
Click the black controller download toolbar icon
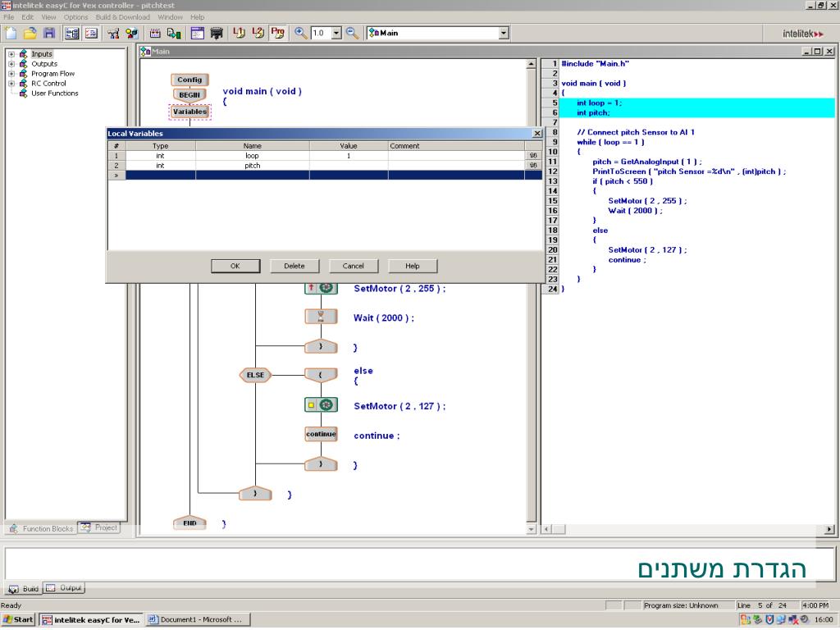tap(217, 33)
